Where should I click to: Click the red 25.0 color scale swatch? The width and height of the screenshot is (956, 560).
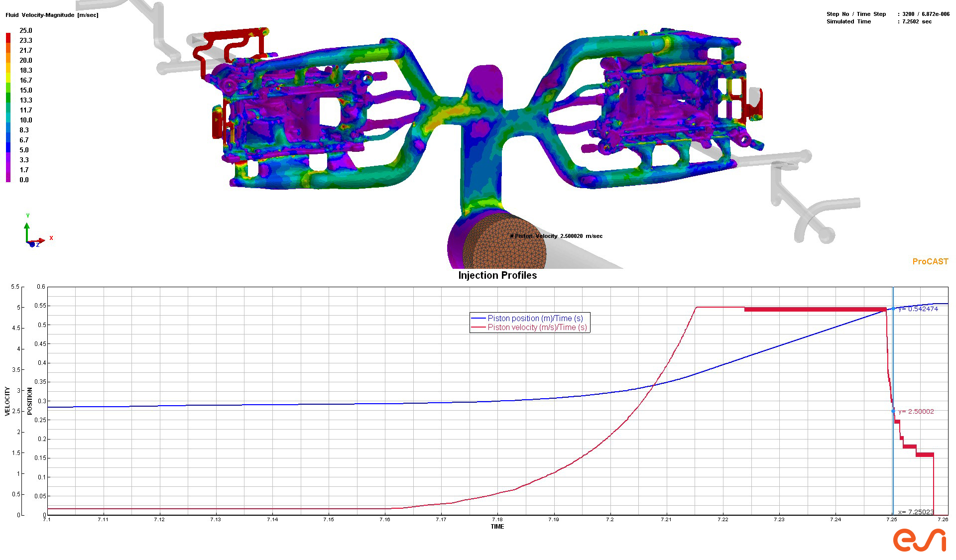(x=8, y=36)
